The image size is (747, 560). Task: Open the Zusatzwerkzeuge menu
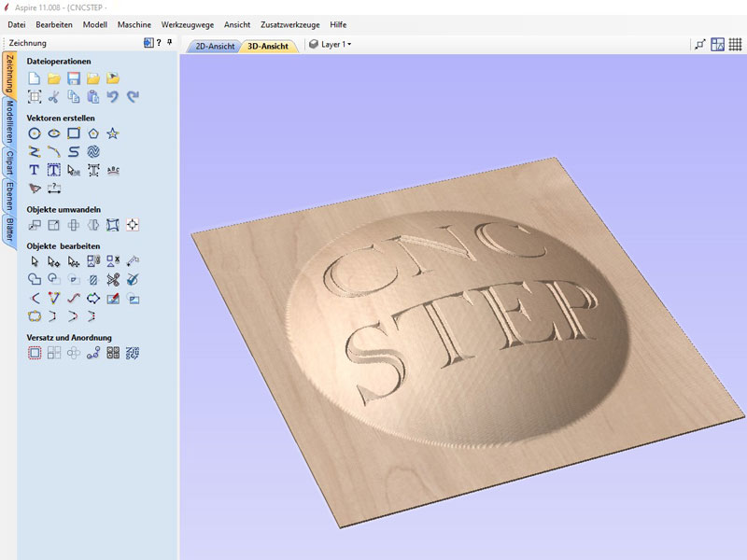coord(290,25)
